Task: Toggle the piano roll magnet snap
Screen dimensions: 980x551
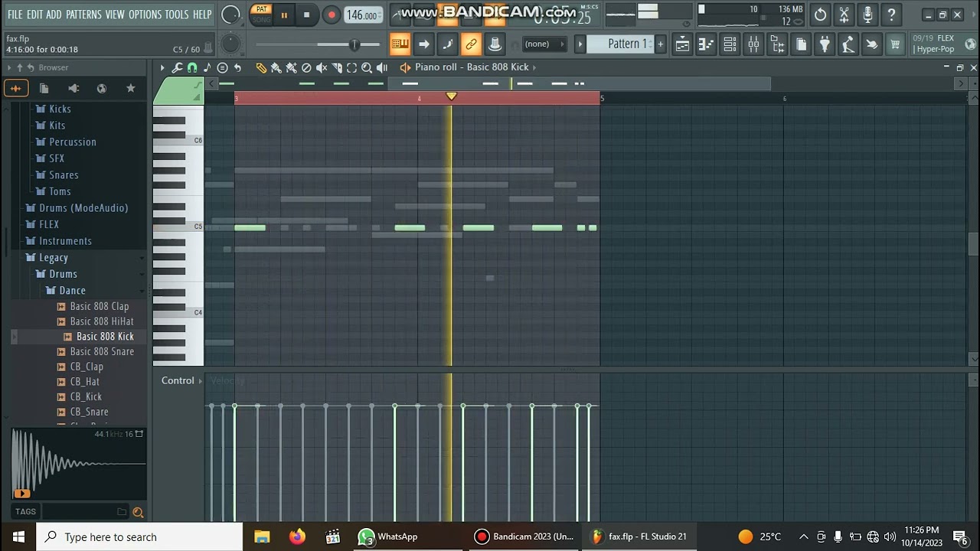Action: point(192,67)
